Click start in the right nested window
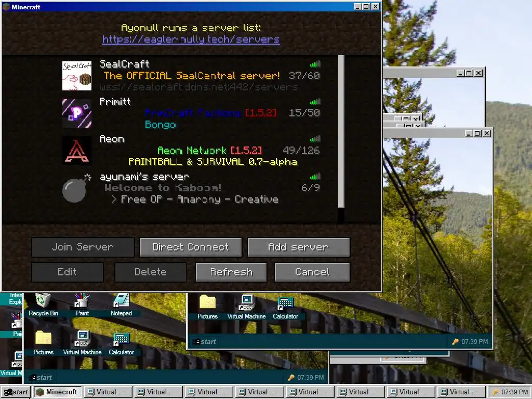Viewport: 532px width, 399px height. click(205, 342)
